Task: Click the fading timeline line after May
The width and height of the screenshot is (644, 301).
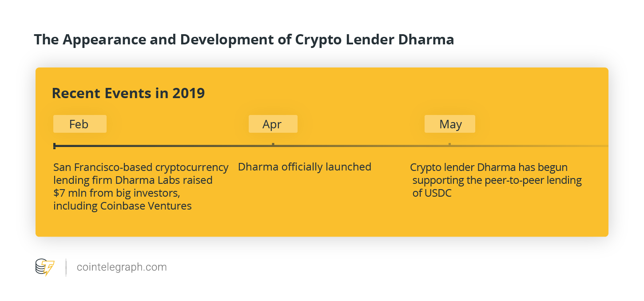Action: (x=529, y=146)
